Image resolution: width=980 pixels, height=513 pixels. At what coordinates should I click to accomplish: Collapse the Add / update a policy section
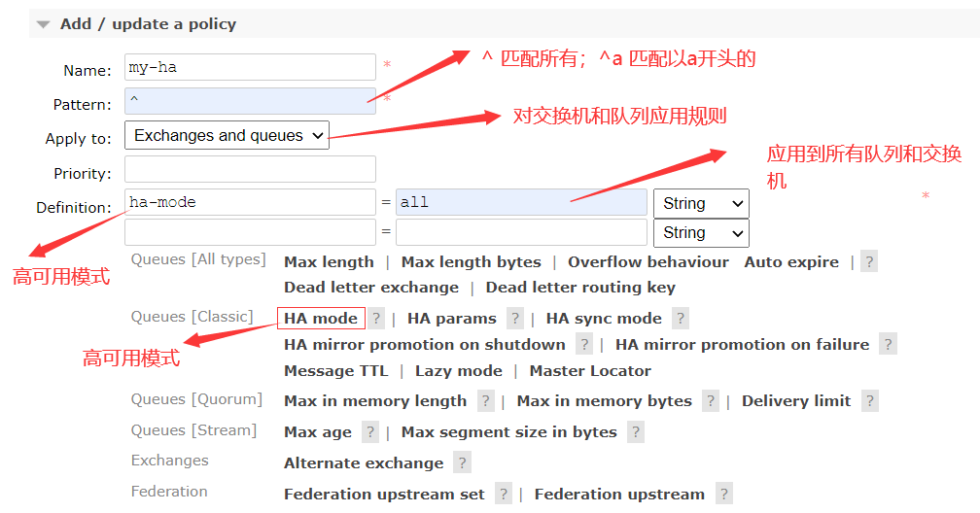[43, 24]
